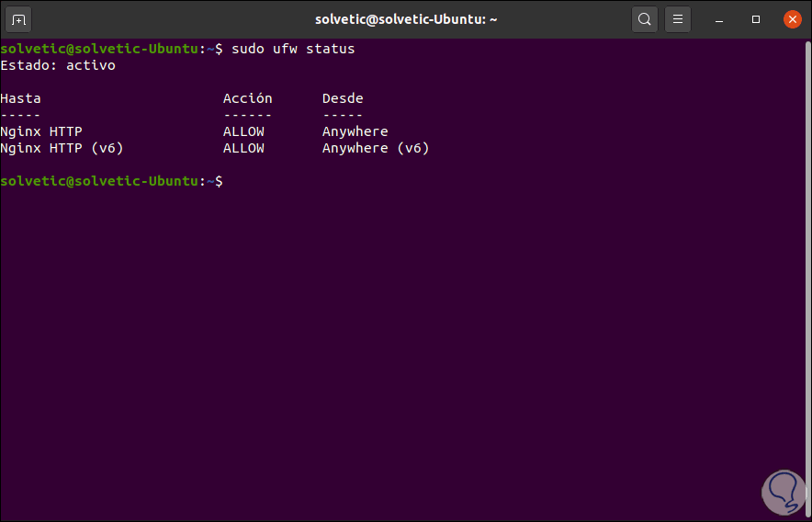This screenshot has height=522, width=812.
Task: Click ALLOW in the Nginx HTTP (v6) row
Action: point(243,148)
